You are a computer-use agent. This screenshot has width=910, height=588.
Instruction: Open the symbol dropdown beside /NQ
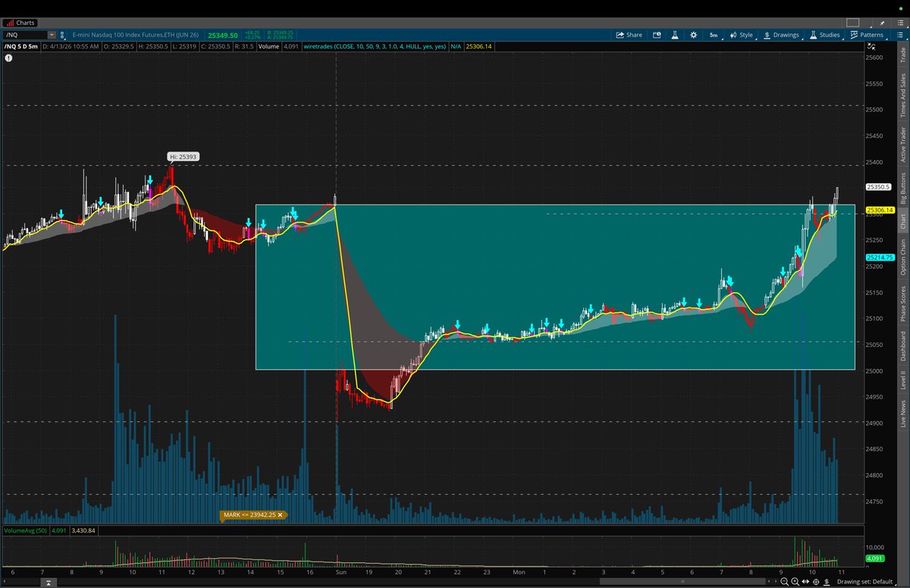[52, 35]
